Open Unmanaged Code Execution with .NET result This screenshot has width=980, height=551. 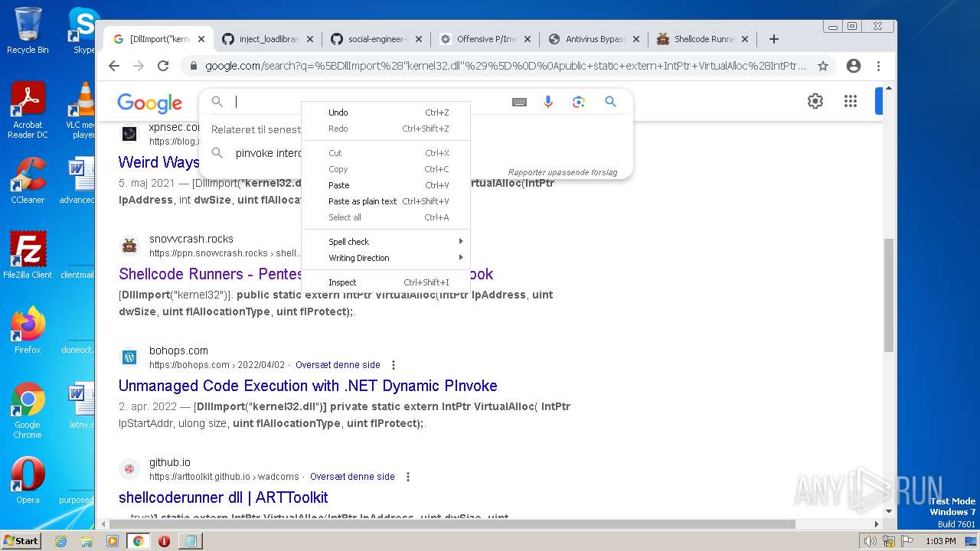click(308, 386)
